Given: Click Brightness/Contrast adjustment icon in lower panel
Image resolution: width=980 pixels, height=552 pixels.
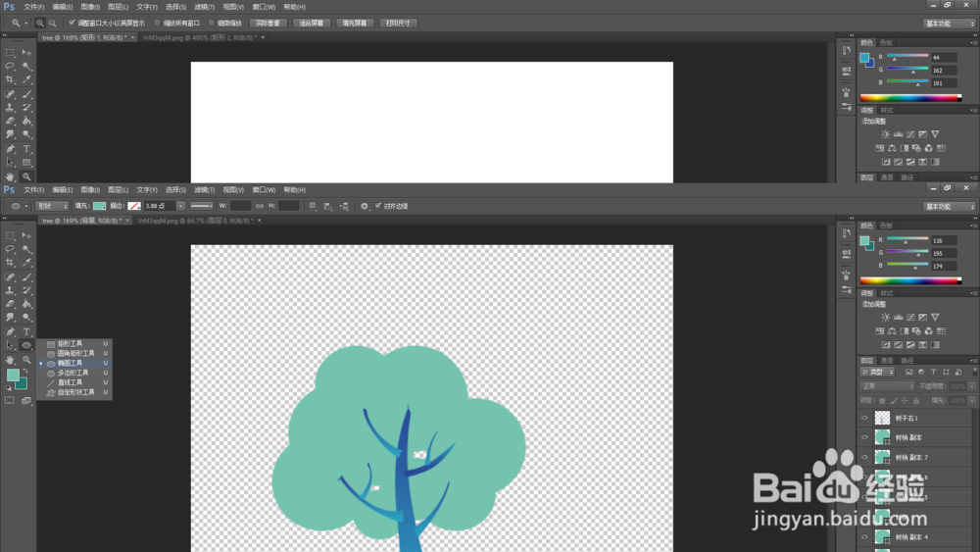Looking at the screenshot, I should click(x=886, y=317).
